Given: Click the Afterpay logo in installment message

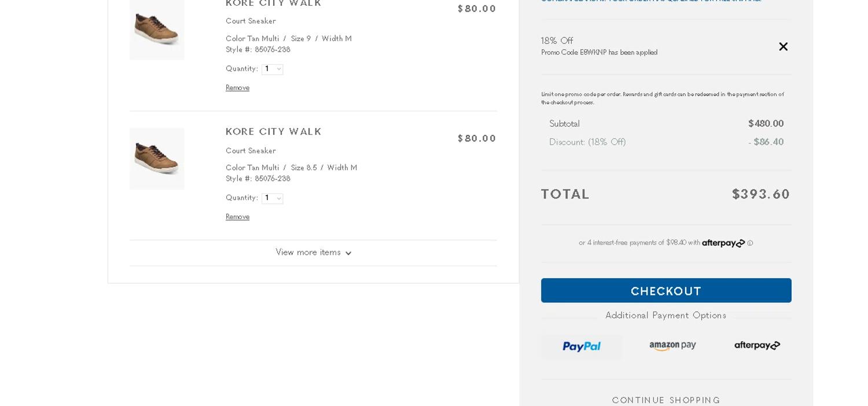Looking at the screenshot, I should (x=723, y=243).
